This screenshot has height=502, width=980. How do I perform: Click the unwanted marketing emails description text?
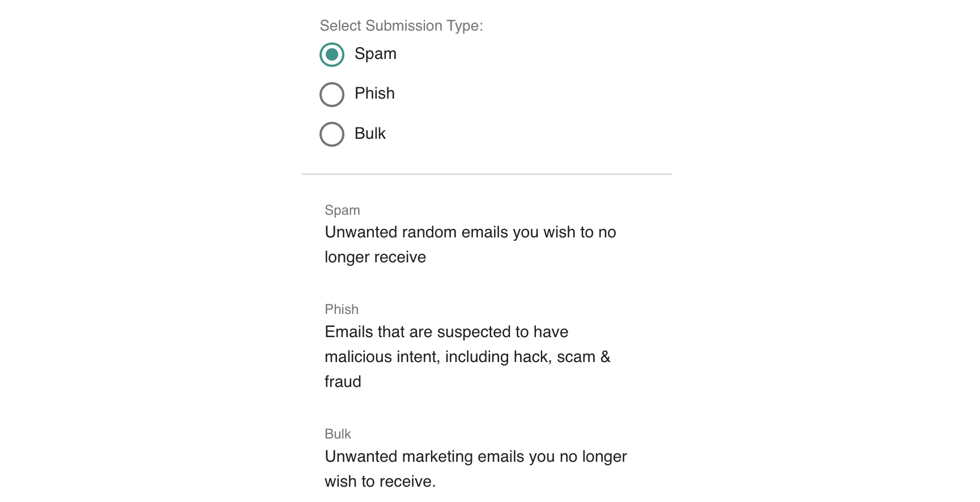click(x=475, y=469)
